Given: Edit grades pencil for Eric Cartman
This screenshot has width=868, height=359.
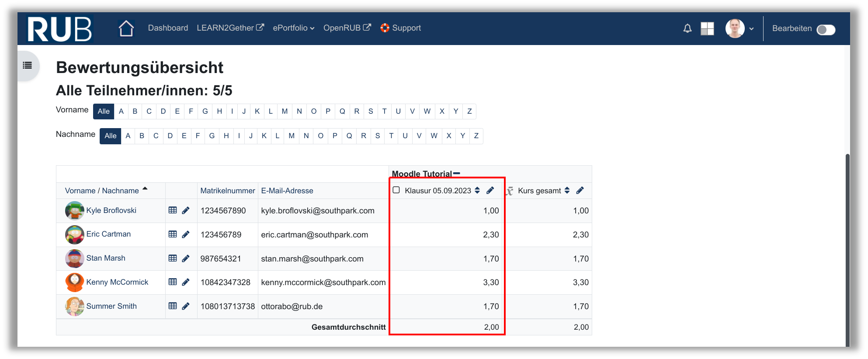Looking at the screenshot, I should pos(186,234).
